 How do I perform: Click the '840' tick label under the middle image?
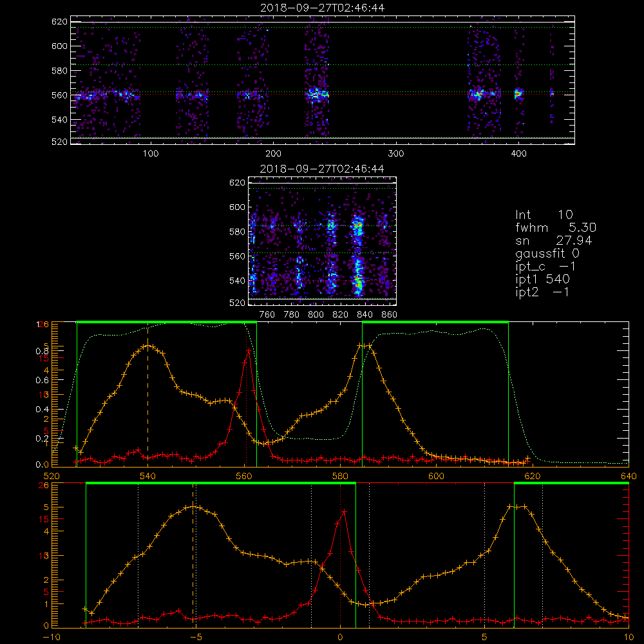(365, 315)
